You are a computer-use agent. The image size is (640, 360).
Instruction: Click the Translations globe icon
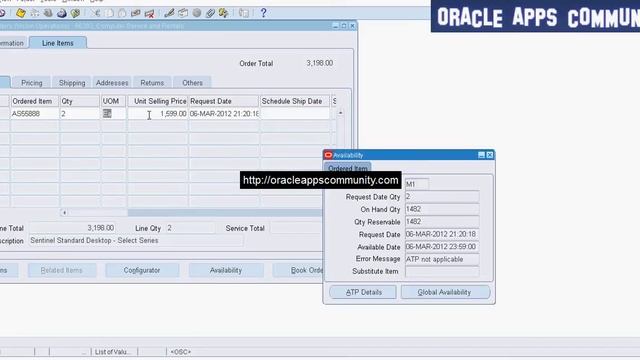tap(197, 13)
